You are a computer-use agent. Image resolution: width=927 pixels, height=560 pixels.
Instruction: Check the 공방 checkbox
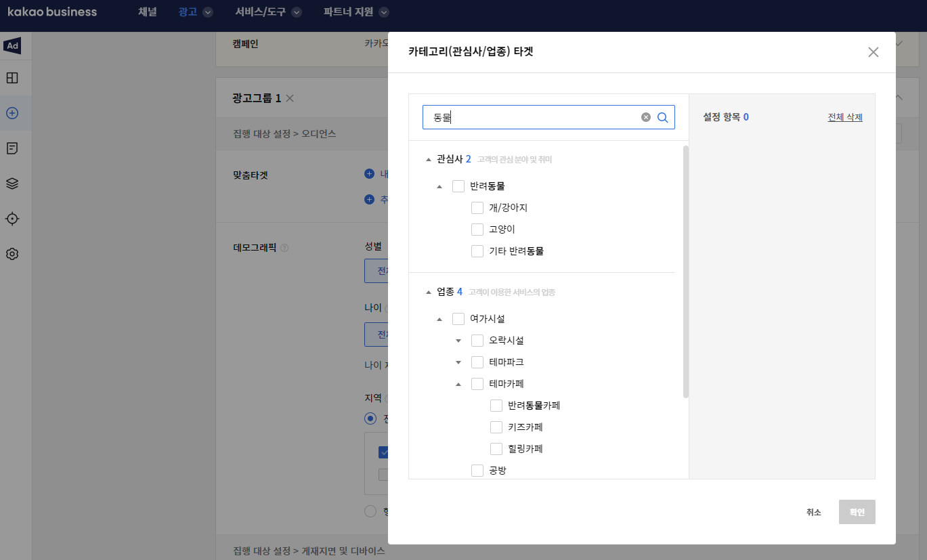coord(477,471)
